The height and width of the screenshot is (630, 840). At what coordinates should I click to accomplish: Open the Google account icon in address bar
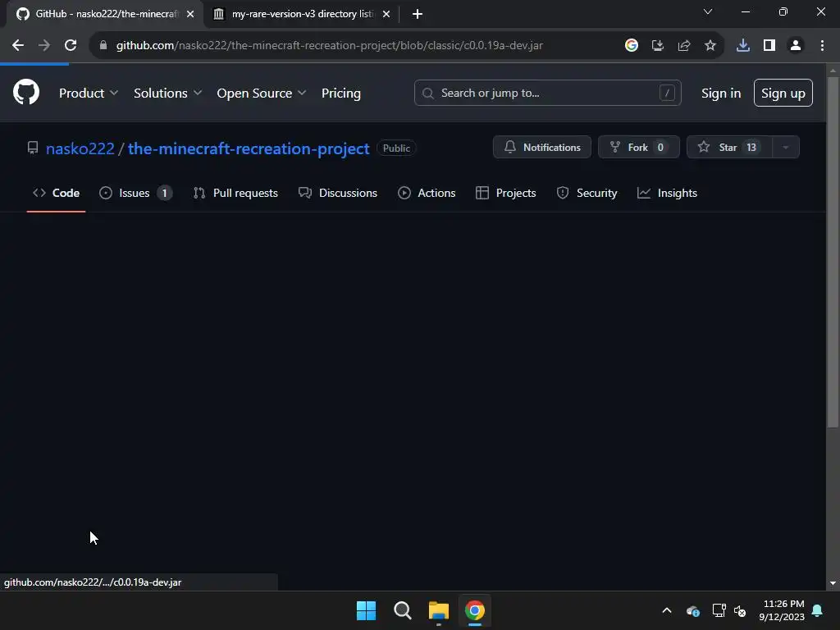[x=631, y=46]
